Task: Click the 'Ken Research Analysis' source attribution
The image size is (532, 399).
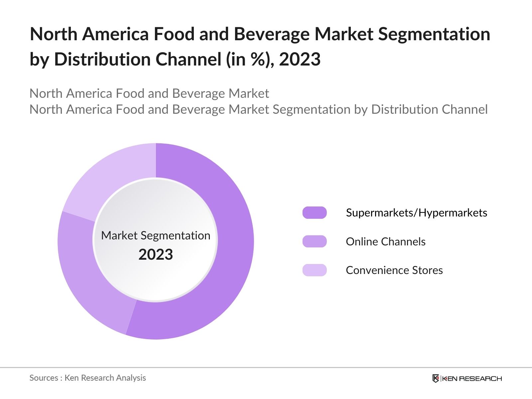Action: 105,378
